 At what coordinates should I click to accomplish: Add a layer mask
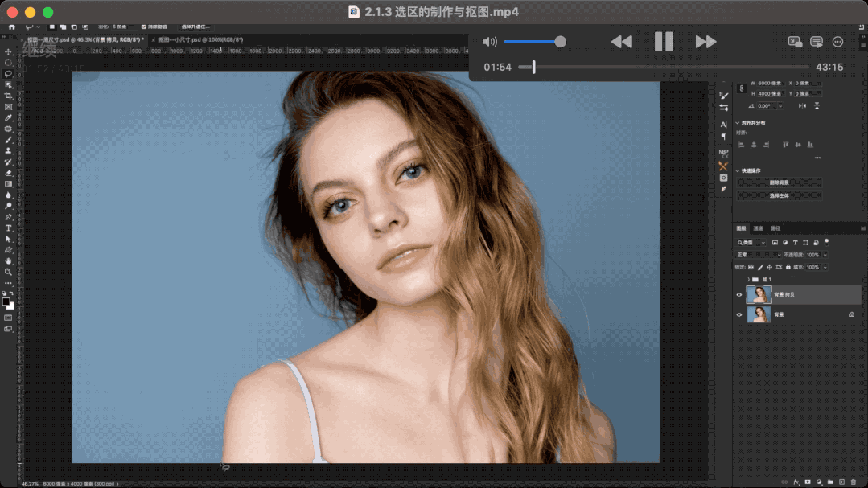click(x=808, y=482)
